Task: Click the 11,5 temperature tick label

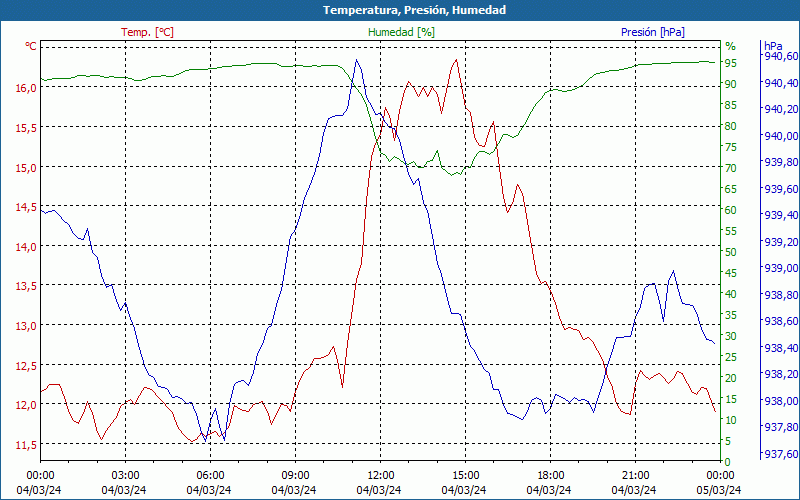Action: pos(26,445)
